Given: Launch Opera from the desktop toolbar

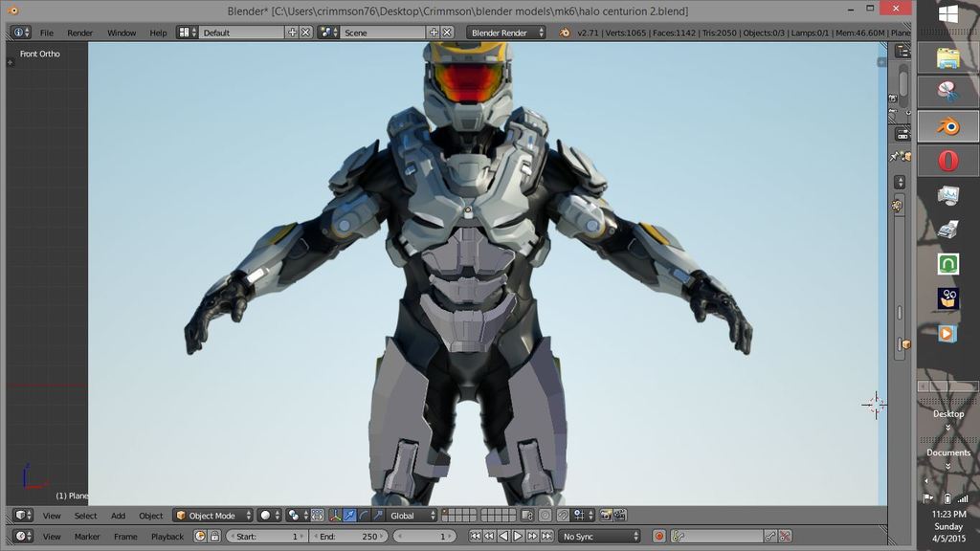Looking at the screenshot, I should pyautogui.click(x=948, y=161).
